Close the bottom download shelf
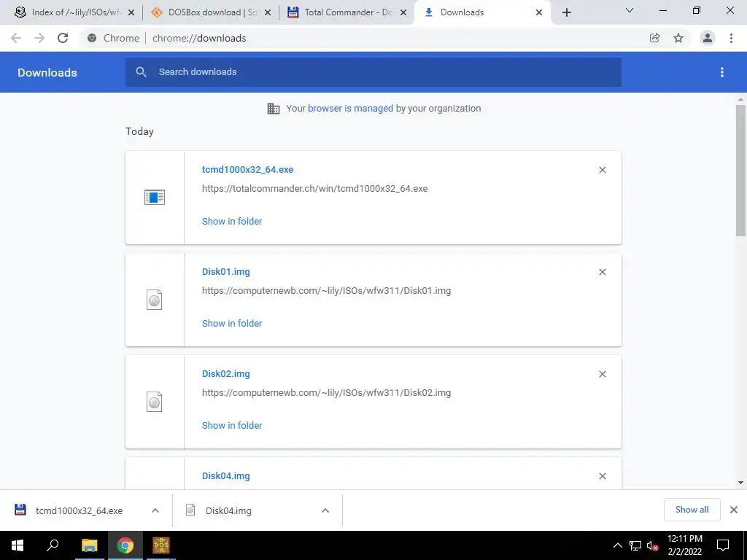 [734, 510]
